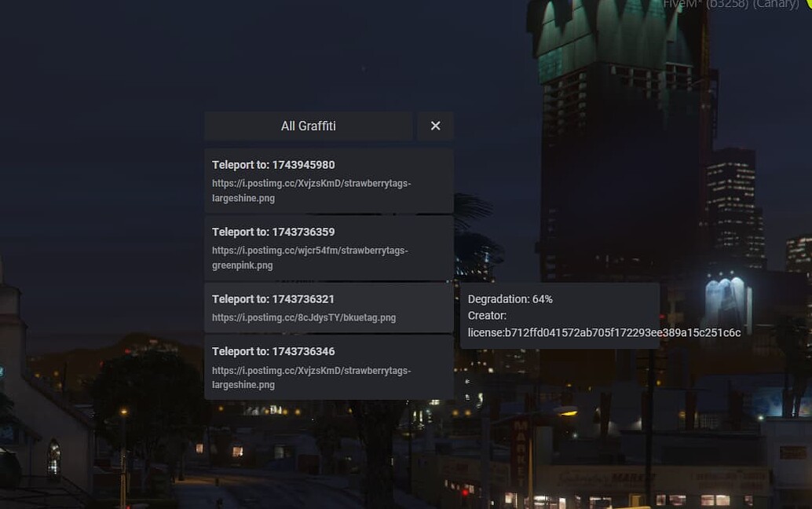
Task: Click the orange street lamp near the tree
Action: 124,412
